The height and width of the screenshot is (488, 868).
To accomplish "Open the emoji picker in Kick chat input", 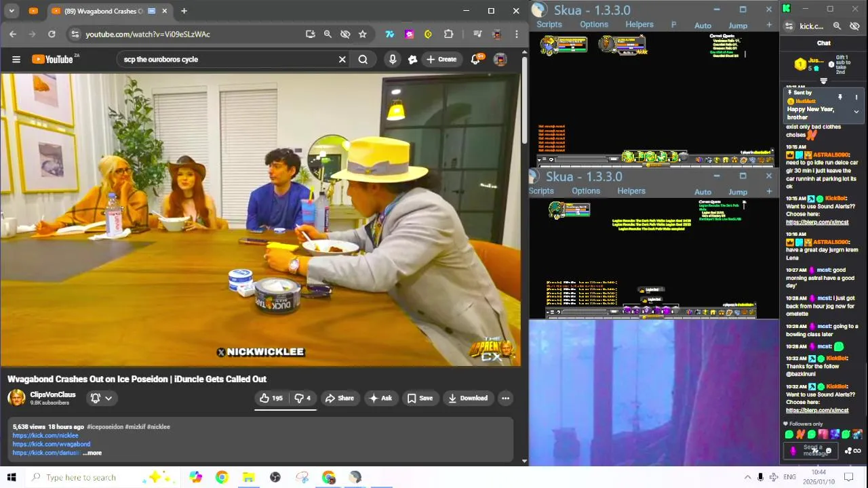I will [829, 451].
